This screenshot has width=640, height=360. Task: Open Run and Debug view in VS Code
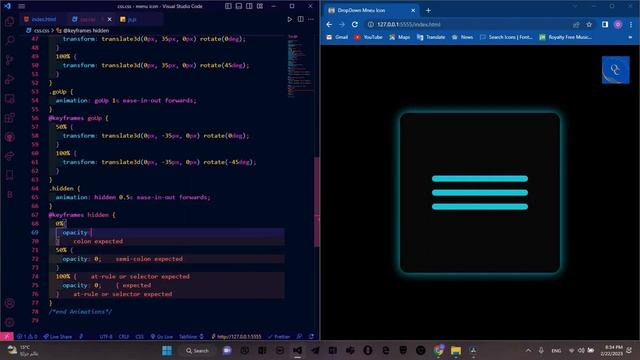pos(9,79)
